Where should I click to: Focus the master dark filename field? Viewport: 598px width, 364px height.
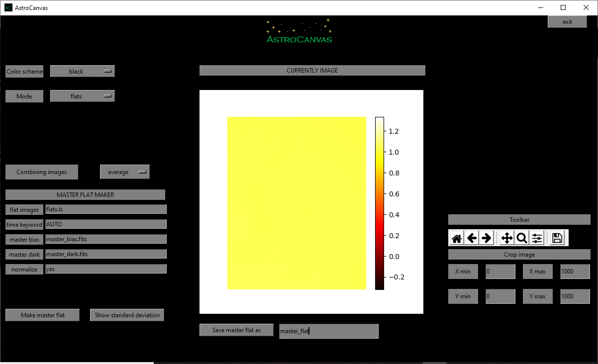105,254
